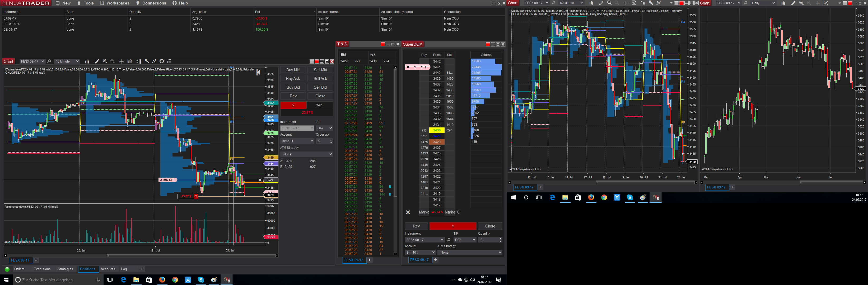Select crosshair cursor in Daily chart

click(x=818, y=3)
